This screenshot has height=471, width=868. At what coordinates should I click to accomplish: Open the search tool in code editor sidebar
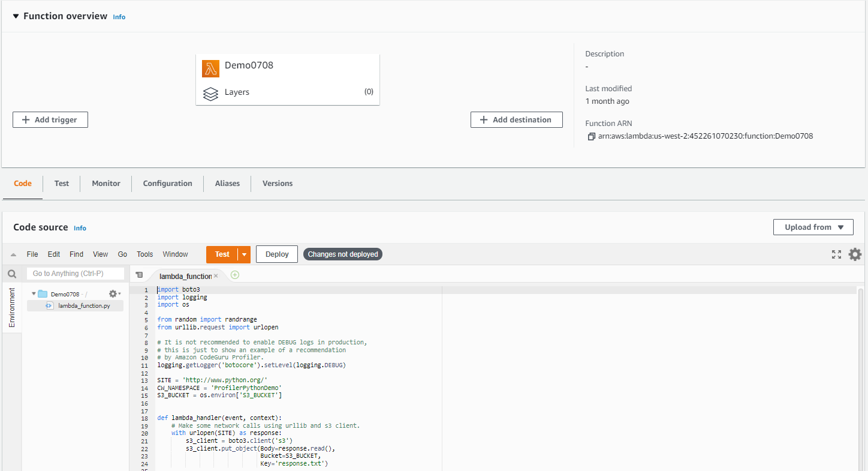[x=12, y=273]
